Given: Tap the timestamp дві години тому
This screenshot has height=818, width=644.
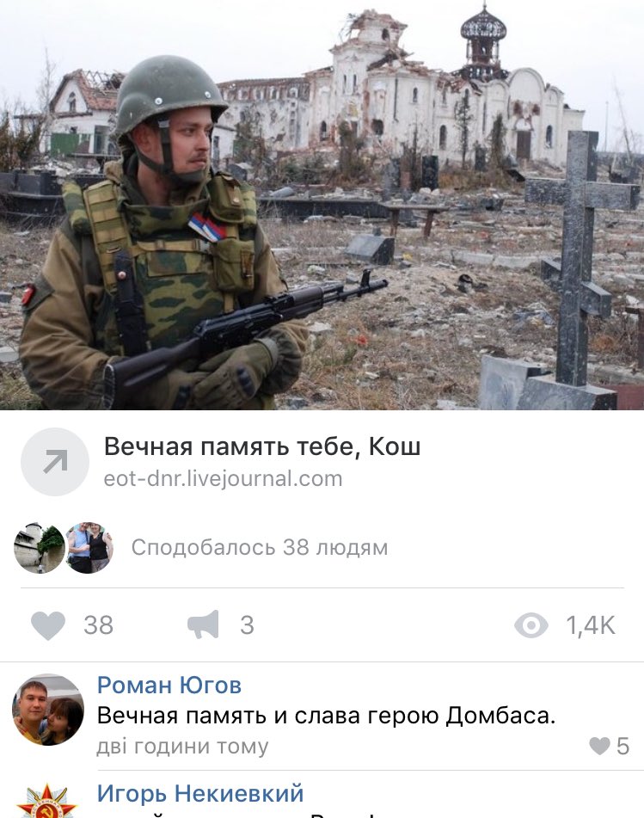Looking at the screenshot, I should click(x=182, y=747).
